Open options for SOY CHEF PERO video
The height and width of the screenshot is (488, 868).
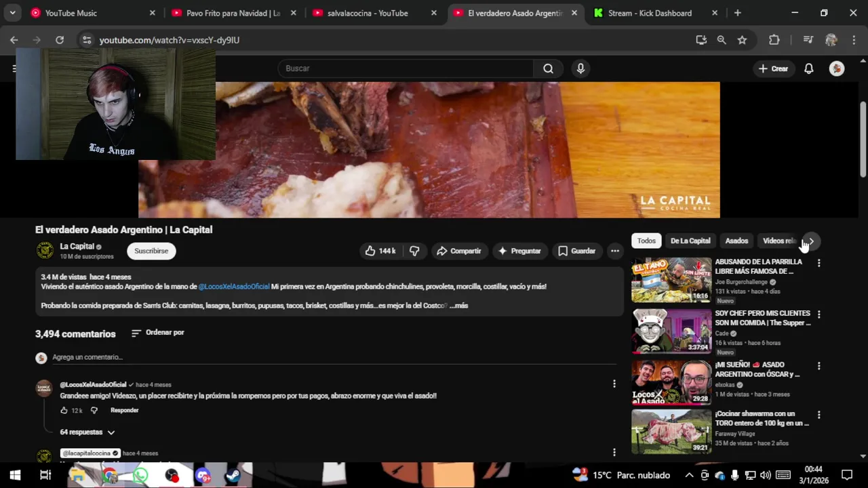818,314
